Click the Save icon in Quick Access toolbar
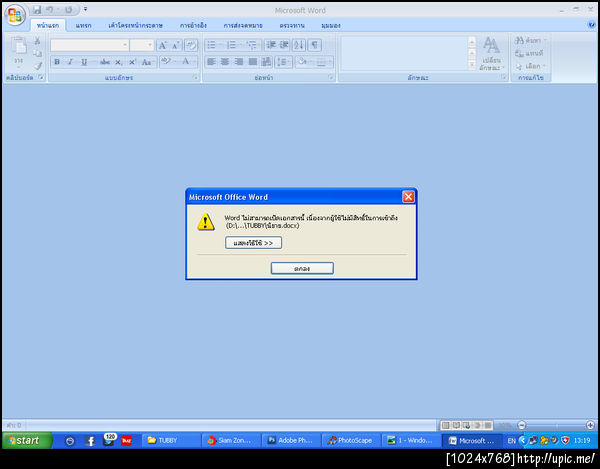Screen dimensions: 600x469 [37, 10]
